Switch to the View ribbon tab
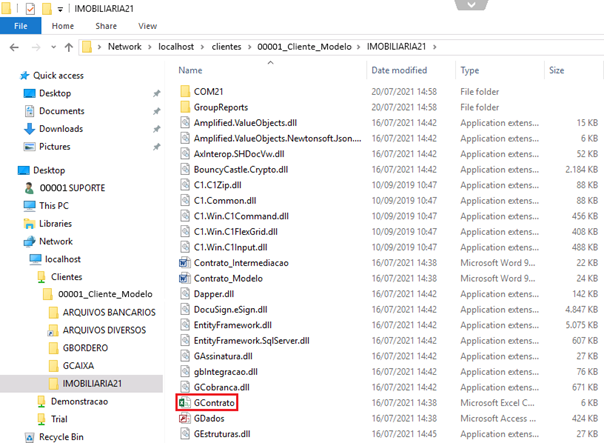This screenshot has height=443, width=604. coord(148,26)
